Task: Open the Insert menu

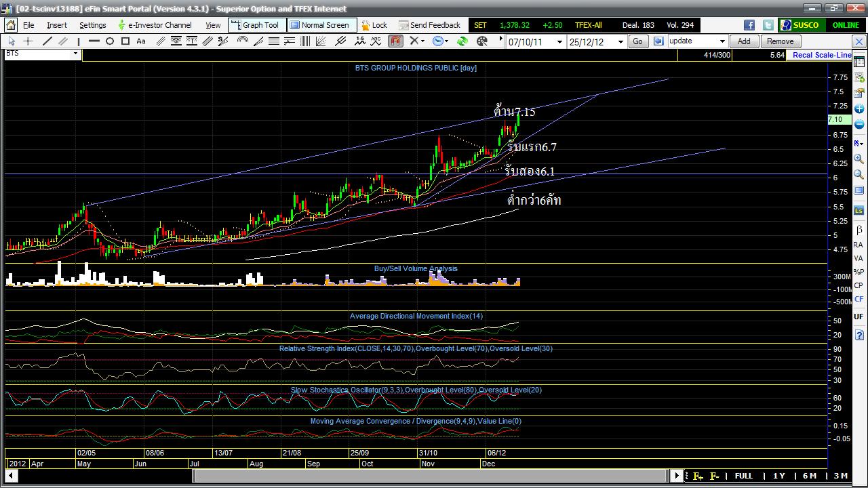Action: coord(57,25)
